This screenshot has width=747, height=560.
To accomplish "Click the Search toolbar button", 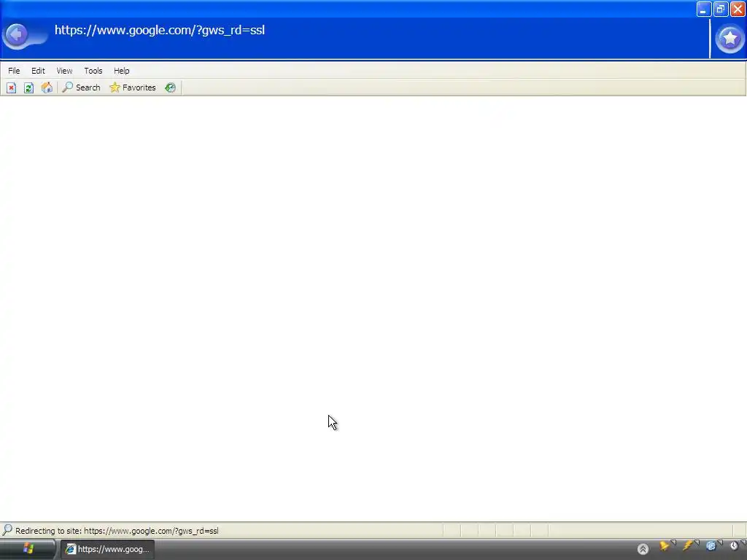I will pyautogui.click(x=82, y=87).
